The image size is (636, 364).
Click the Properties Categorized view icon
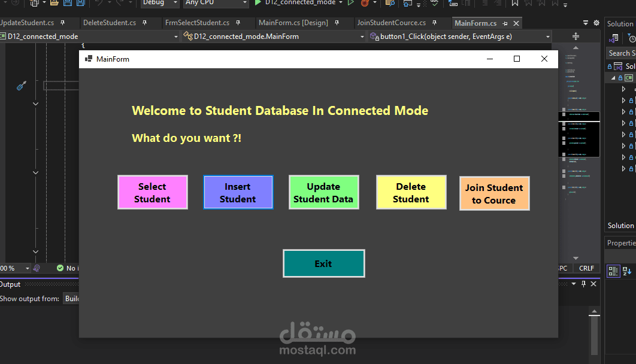[x=613, y=271]
